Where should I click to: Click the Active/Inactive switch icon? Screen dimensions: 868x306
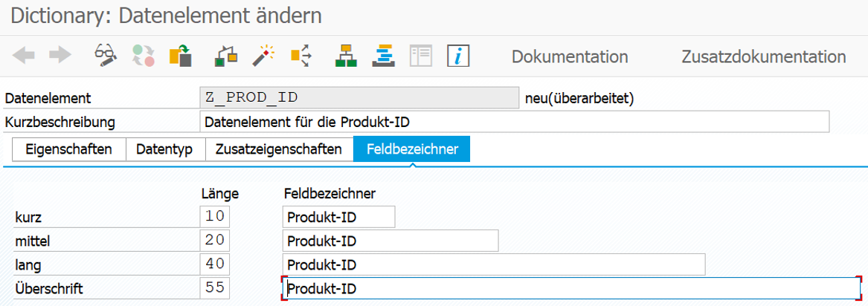click(144, 56)
